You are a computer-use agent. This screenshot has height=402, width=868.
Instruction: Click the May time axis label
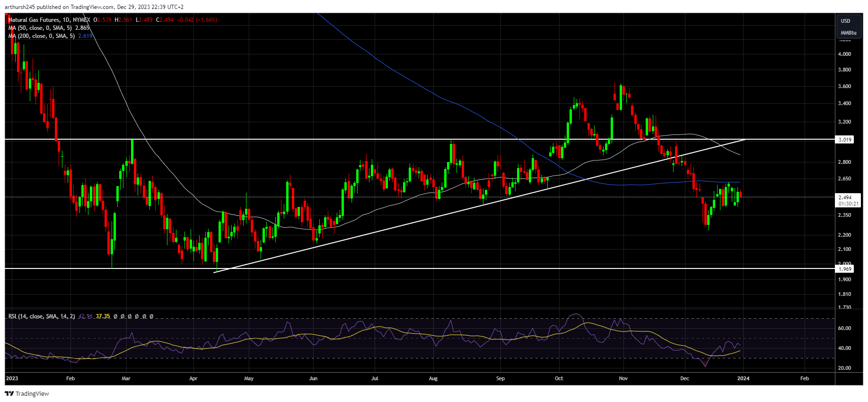coord(249,378)
